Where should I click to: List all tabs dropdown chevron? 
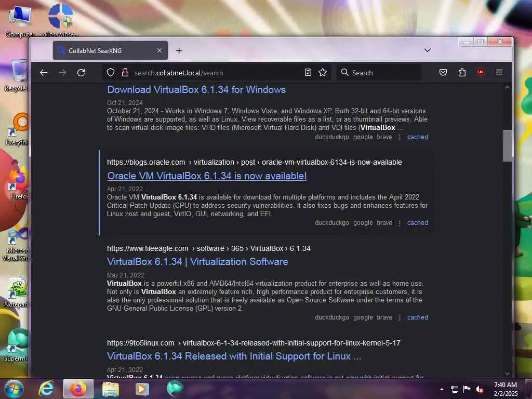coord(428,50)
